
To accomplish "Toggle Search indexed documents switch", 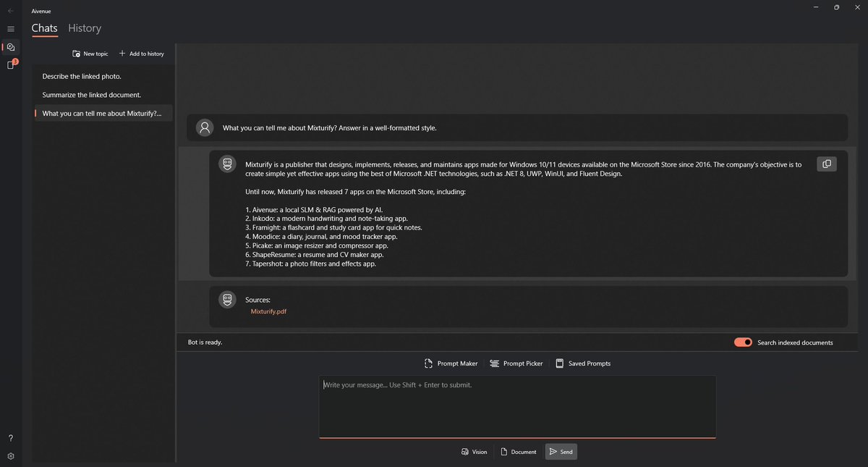I will tap(744, 342).
